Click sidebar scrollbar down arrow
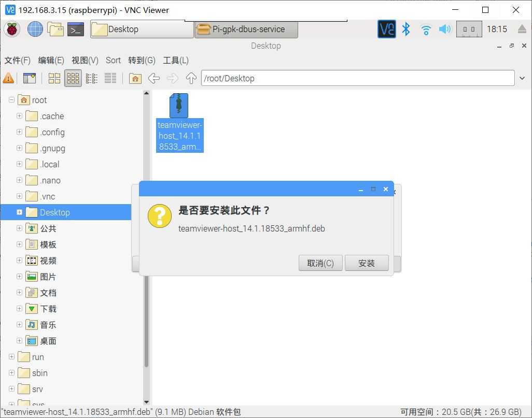Image resolution: width=532 pixels, height=418 pixels. coord(146,402)
